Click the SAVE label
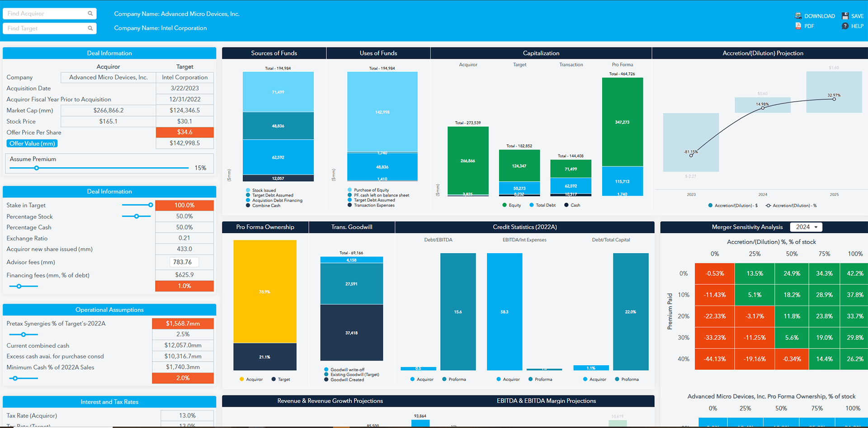Screen dimensions: 868x428 pos(858,16)
